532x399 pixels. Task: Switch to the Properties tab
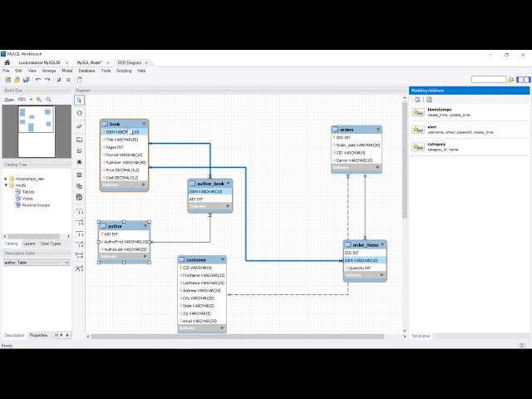[x=38, y=335]
